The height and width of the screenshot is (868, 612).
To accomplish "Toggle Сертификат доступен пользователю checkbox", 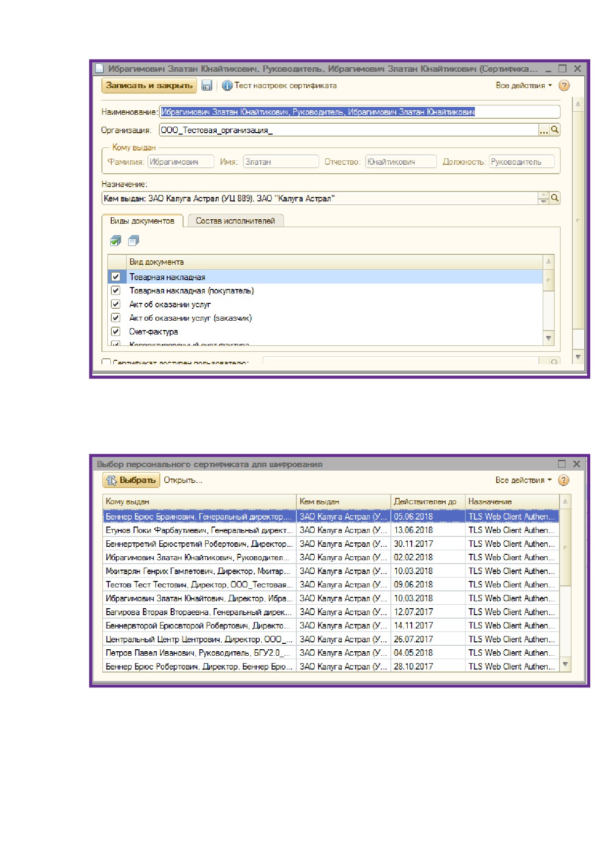I will pyautogui.click(x=105, y=362).
